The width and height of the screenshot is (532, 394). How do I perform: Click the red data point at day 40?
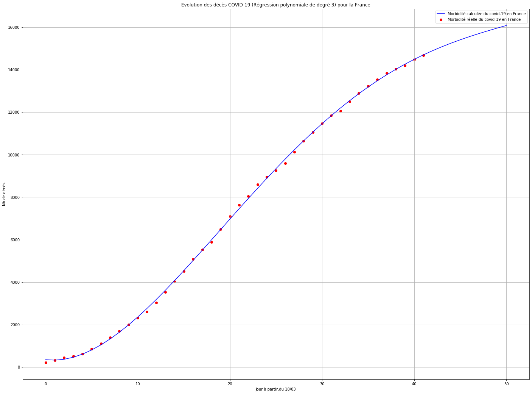[414, 59]
